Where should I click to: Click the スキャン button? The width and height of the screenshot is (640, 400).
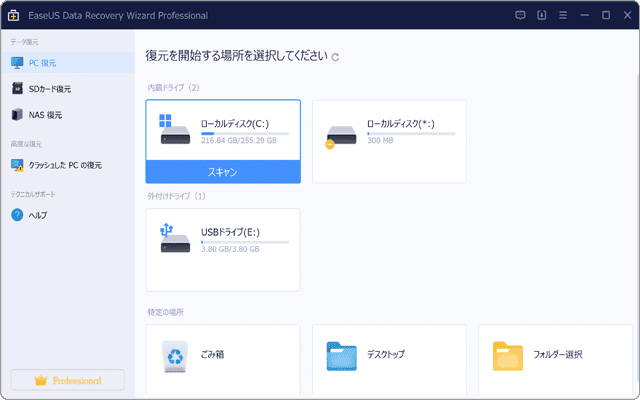(x=223, y=172)
